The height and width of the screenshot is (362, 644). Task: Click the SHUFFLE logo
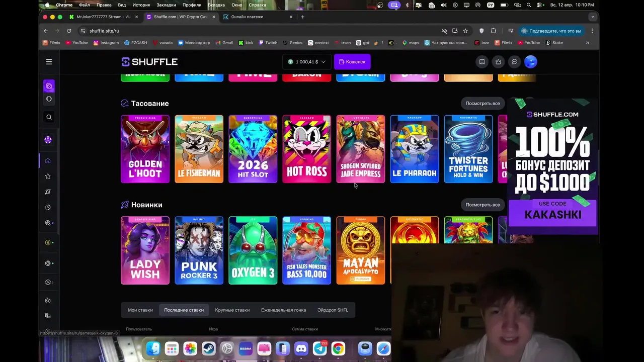click(x=149, y=62)
